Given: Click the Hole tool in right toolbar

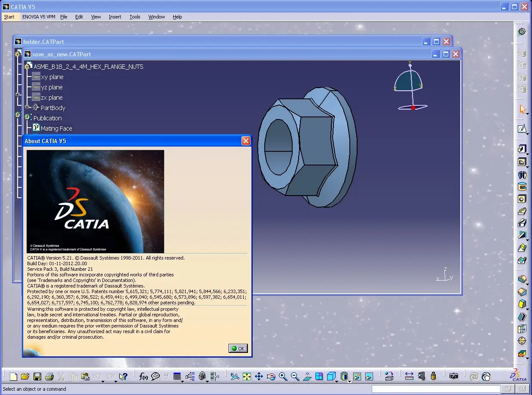Looking at the screenshot, I should point(522,199).
